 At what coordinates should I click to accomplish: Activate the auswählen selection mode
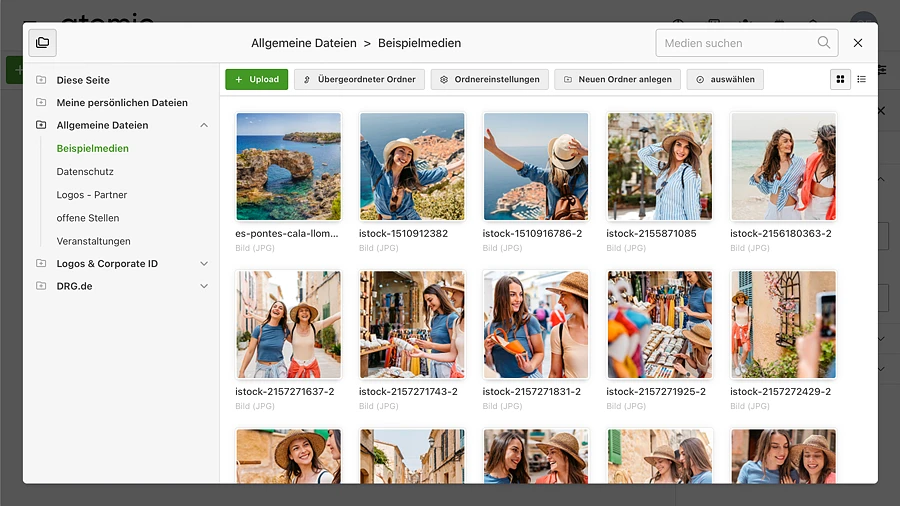[726, 79]
